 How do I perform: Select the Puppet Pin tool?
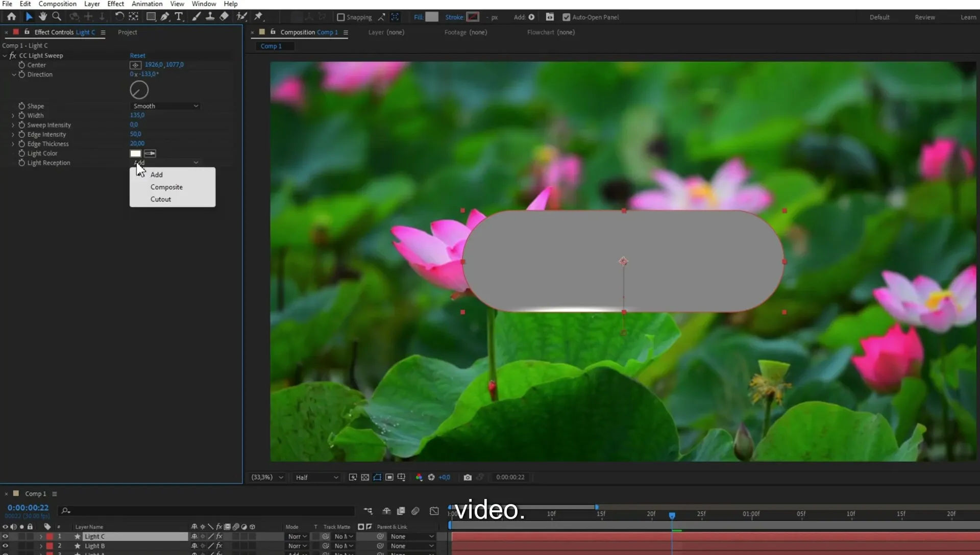258,17
